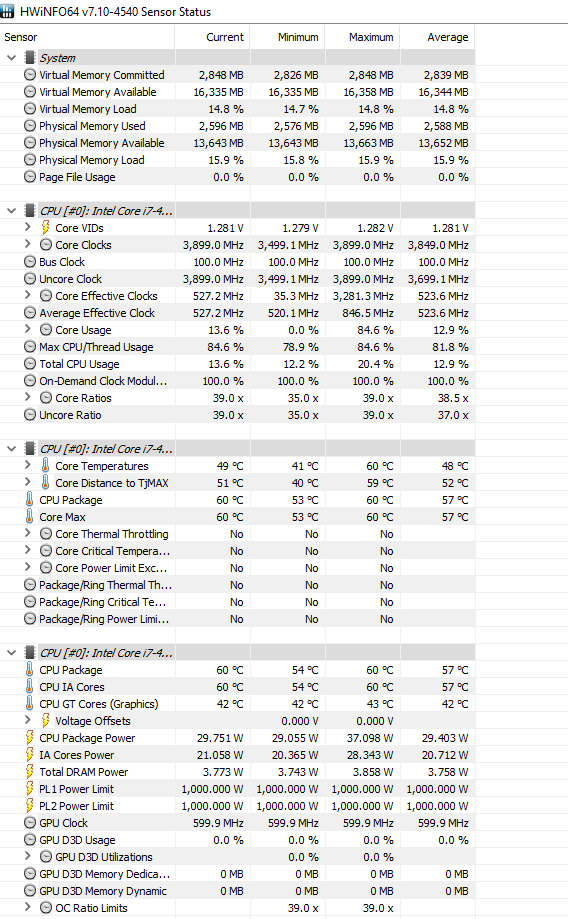Select the Total CPU Usage row
Screen dimensions: 568x919
237,364
